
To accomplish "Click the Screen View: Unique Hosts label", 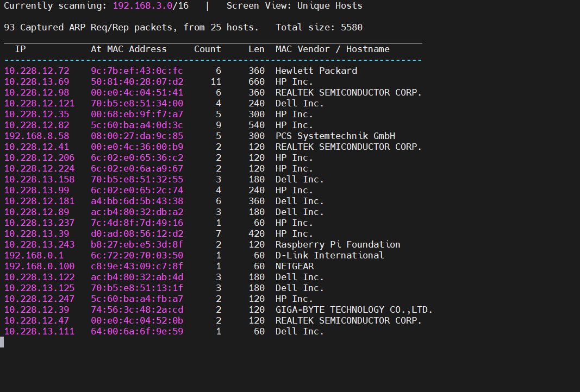I will [x=295, y=6].
